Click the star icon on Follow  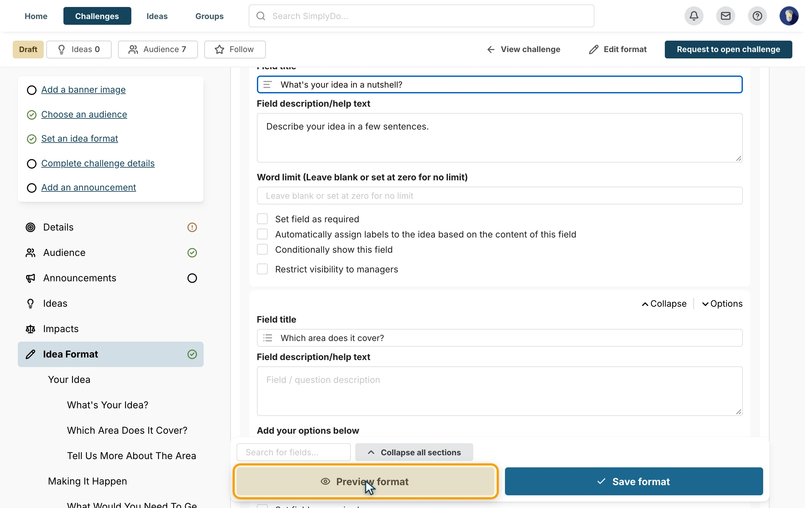pyautogui.click(x=219, y=50)
